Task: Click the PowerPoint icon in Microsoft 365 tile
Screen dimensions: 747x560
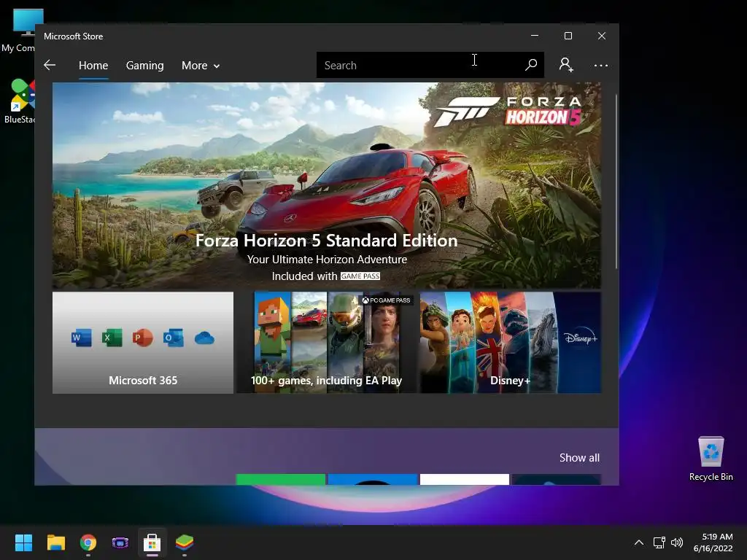Action: [142, 338]
